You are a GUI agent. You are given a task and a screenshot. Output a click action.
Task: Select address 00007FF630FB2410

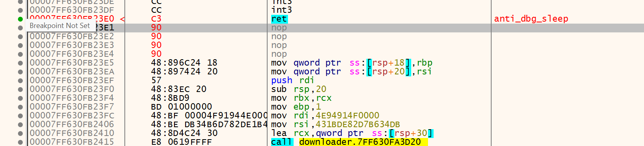tap(72, 133)
